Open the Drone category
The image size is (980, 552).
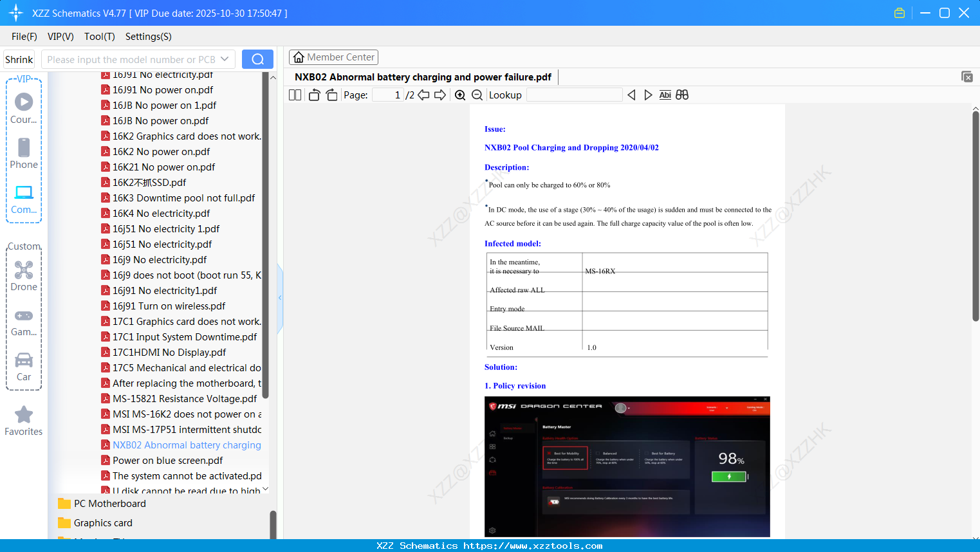click(24, 276)
